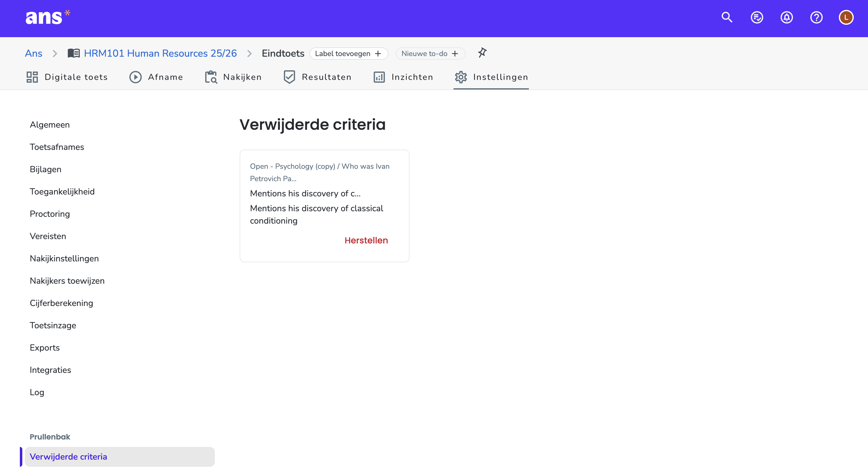
Task: Open the notifications bell icon
Action: (786, 18)
